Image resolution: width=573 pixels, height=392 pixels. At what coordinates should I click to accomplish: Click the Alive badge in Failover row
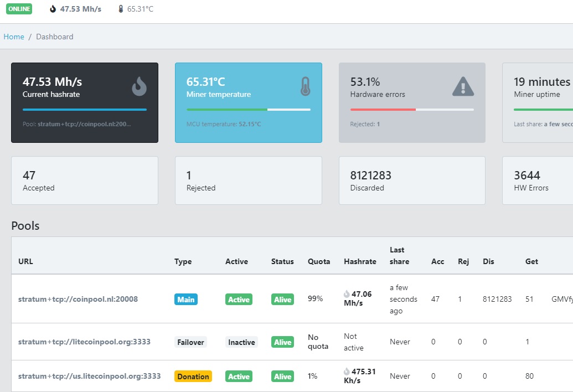282,342
